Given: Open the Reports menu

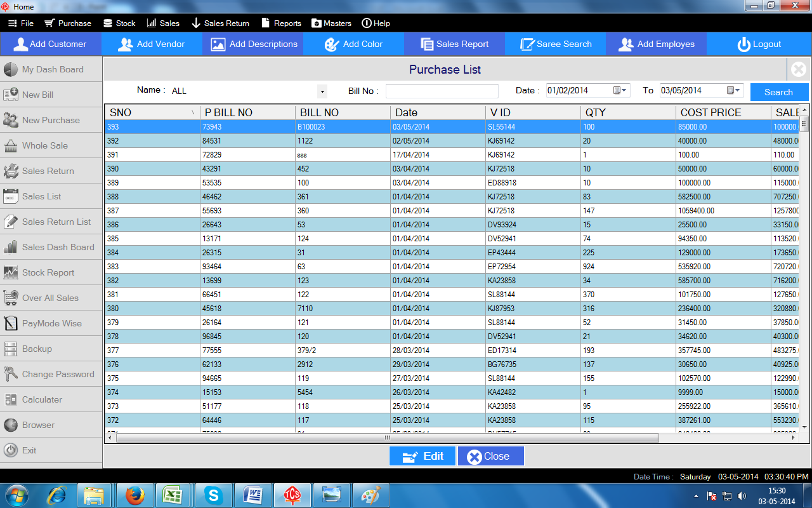Looking at the screenshot, I should [281, 23].
